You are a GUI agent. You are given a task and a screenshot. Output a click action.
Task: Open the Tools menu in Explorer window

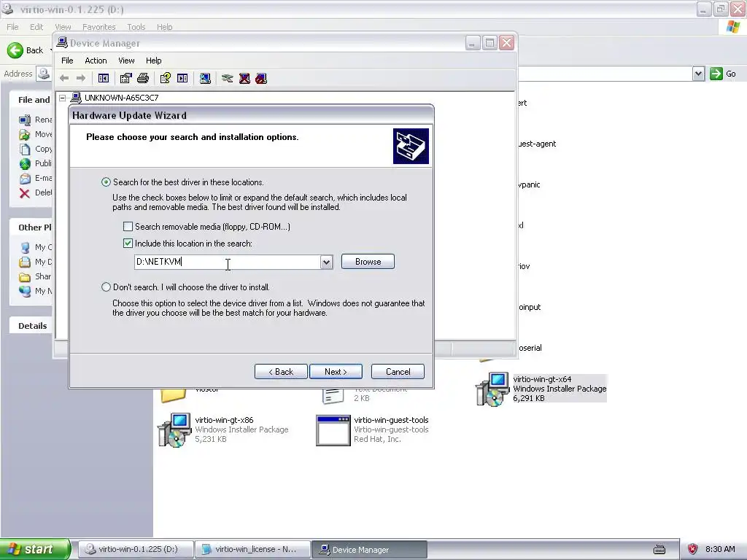click(x=136, y=27)
